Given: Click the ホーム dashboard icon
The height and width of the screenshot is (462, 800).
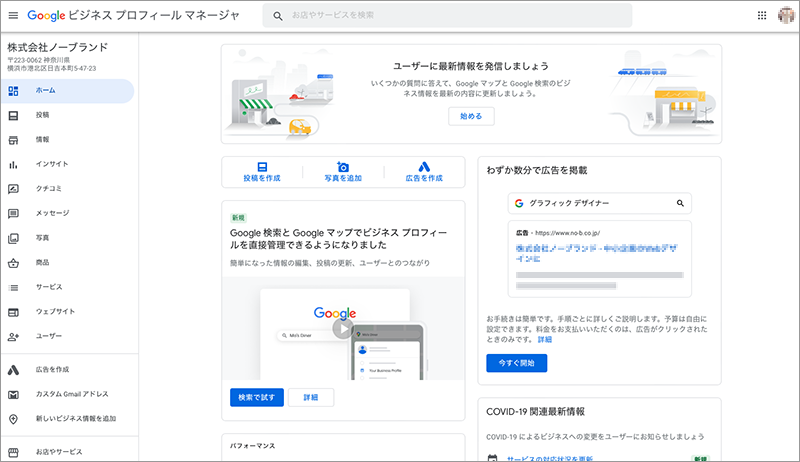Looking at the screenshot, I should pos(13,91).
